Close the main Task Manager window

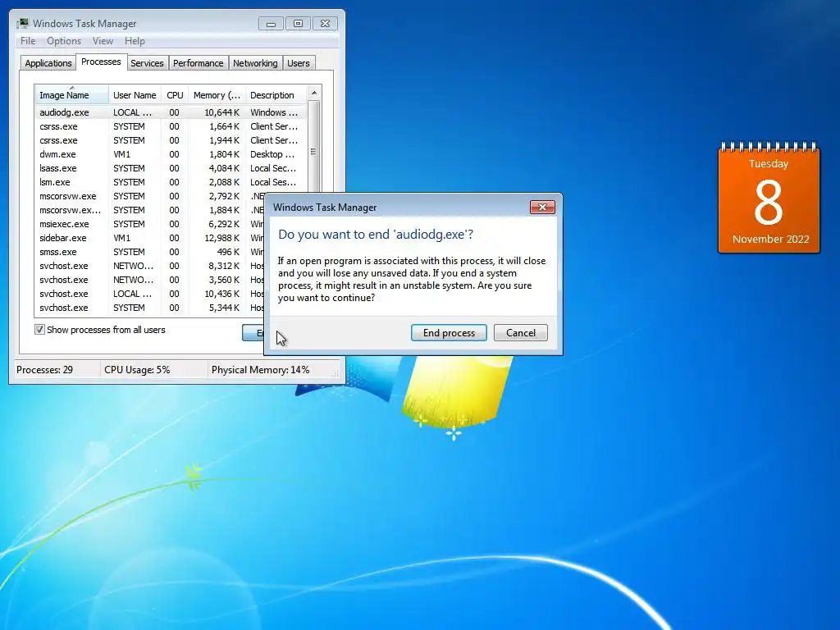coord(325,24)
